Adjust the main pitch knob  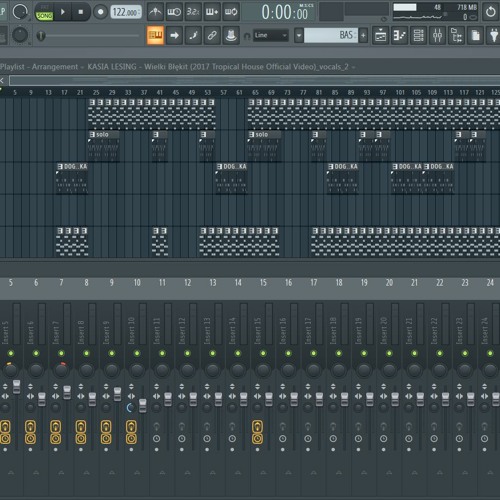(20, 35)
